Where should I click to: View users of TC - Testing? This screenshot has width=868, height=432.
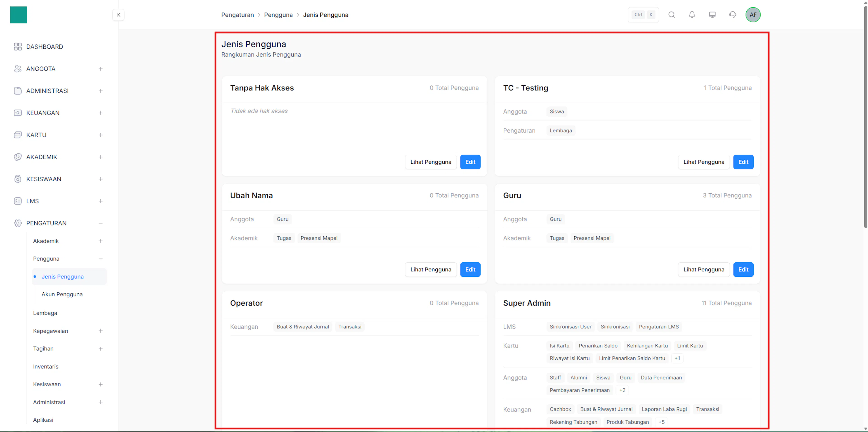704,162
